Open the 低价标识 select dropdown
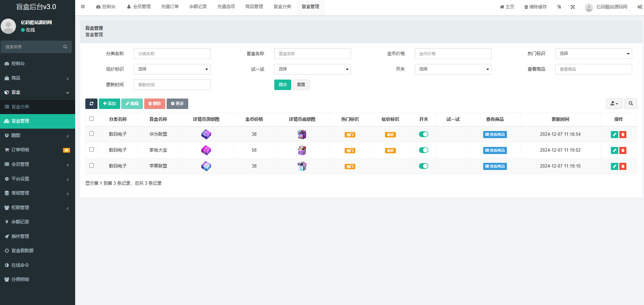 (172, 69)
